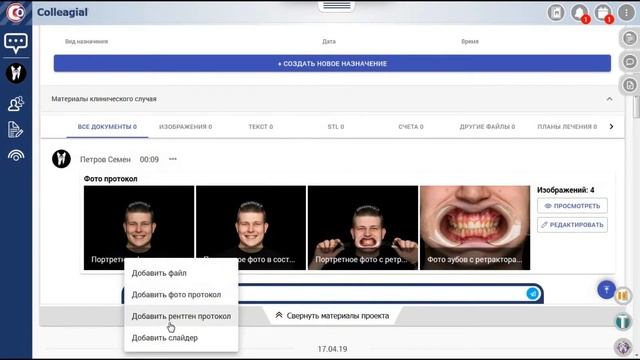Screen dimensions: 640x360
Task: Click the Время column header
Action: (470, 41)
